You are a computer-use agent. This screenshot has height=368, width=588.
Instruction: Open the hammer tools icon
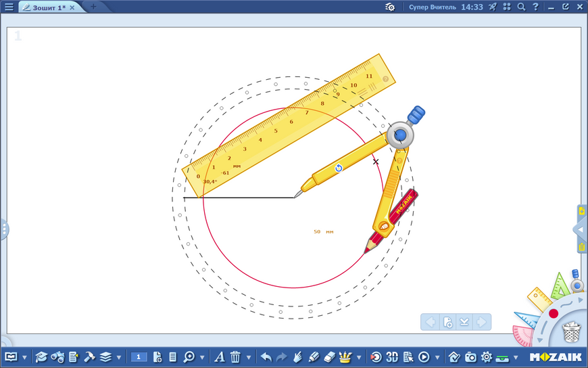(x=89, y=356)
